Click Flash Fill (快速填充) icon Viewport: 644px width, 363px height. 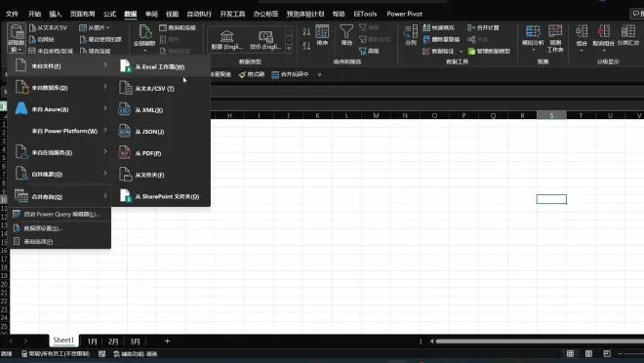[426, 27]
